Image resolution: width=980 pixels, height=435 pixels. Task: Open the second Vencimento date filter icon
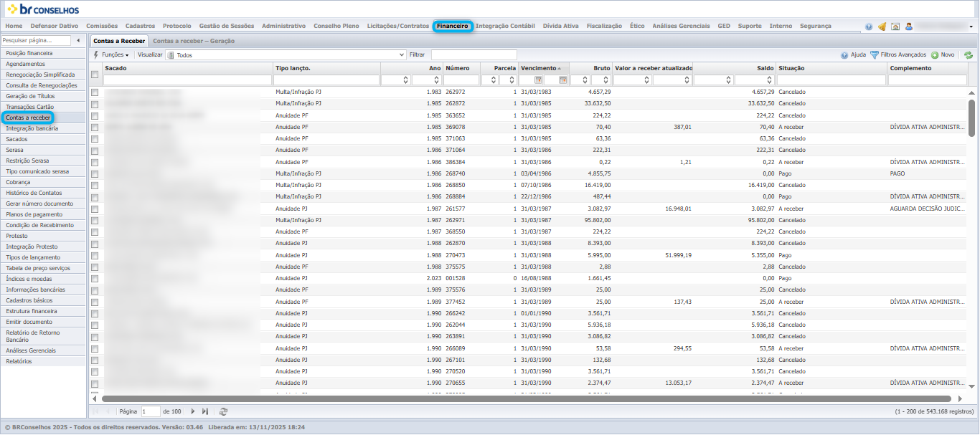click(x=563, y=80)
